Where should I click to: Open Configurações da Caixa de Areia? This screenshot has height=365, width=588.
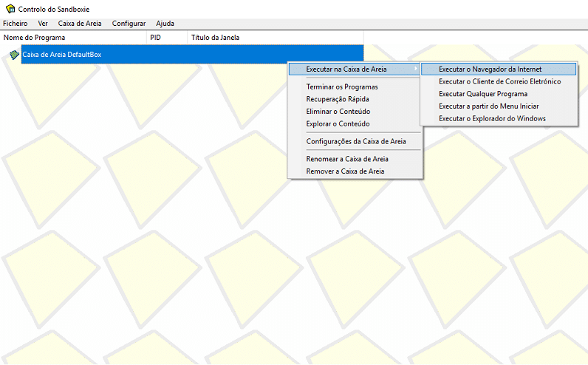pyautogui.click(x=355, y=141)
